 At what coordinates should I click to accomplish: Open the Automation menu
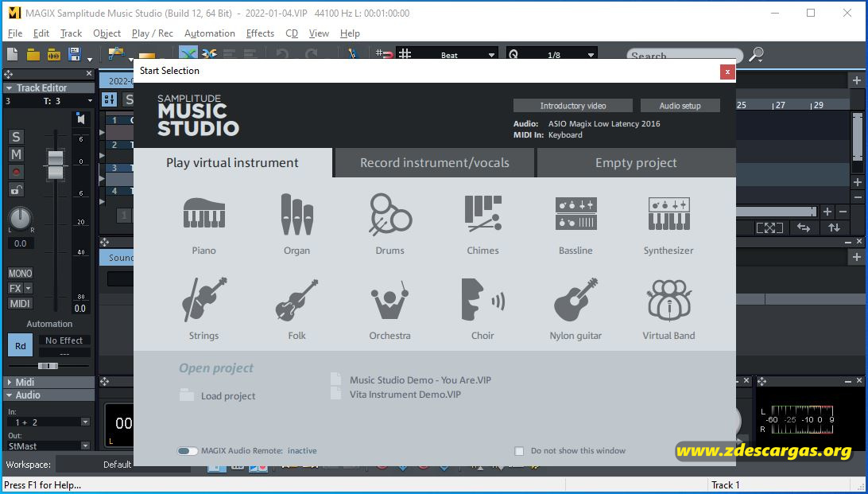[x=210, y=33]
